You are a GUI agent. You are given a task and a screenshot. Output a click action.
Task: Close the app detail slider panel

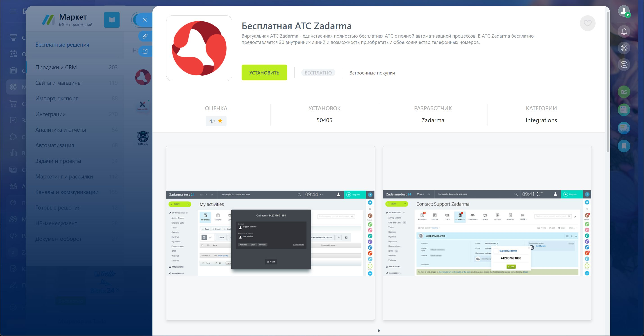(x=145, y=20)
